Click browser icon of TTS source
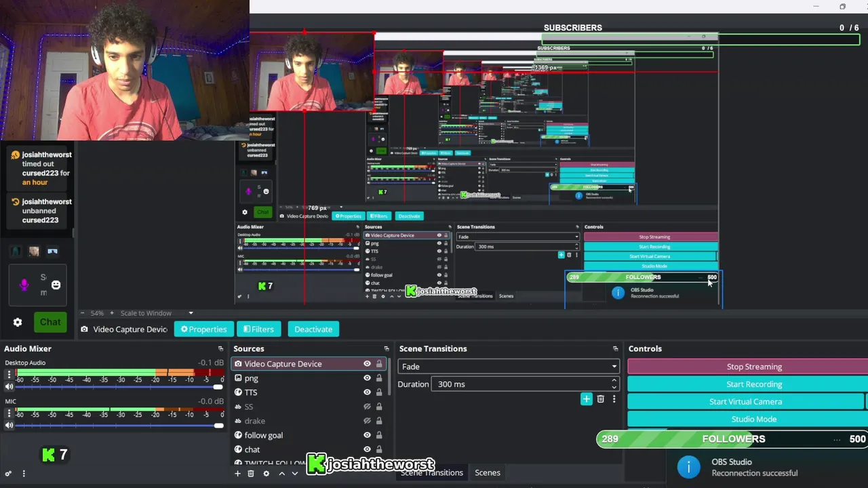 (238, 392)
